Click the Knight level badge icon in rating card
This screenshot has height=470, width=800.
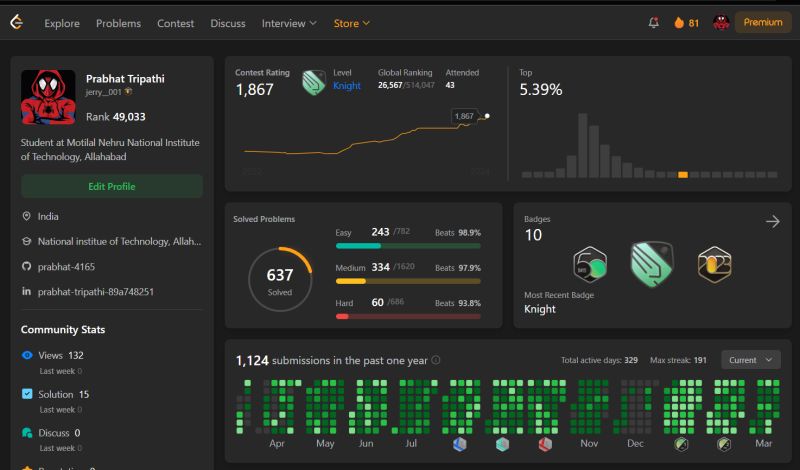point(313,82)
